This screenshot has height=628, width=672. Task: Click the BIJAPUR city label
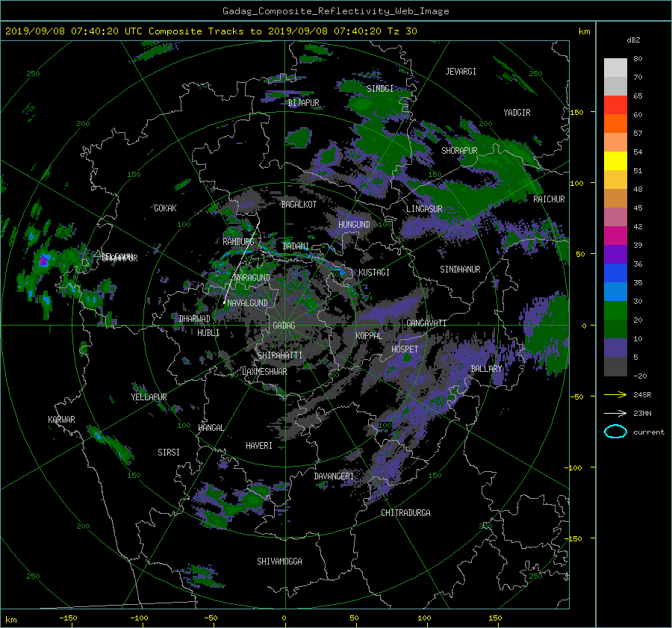coord(303,103)
